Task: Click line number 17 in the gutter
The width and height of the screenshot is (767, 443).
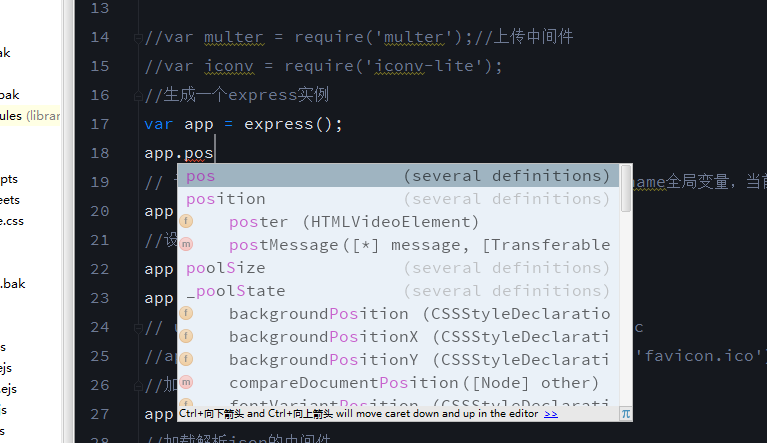Action: 100,124
